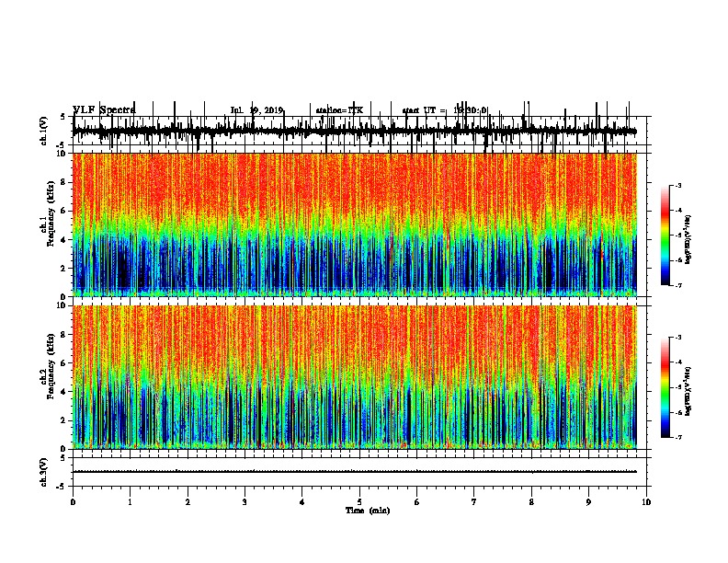Click the ch.1 spectrogram "4" kHz tick label
This screenshot has width=728, height=563.
click(x=64, y=240)
